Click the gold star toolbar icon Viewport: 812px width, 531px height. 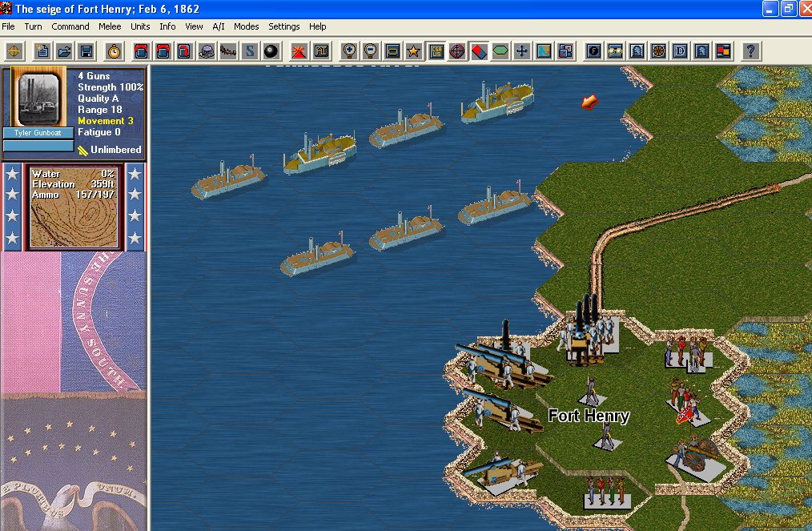(x=413, y=51)
